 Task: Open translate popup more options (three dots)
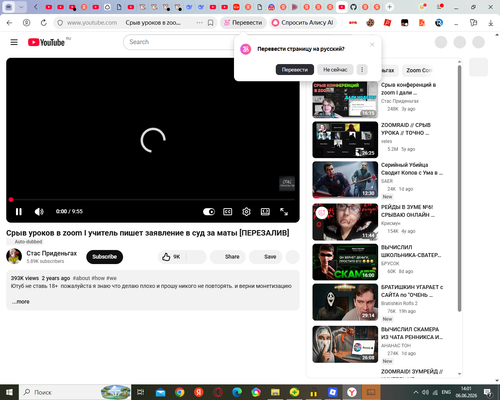pyautogui.click(x=362, y=70)
